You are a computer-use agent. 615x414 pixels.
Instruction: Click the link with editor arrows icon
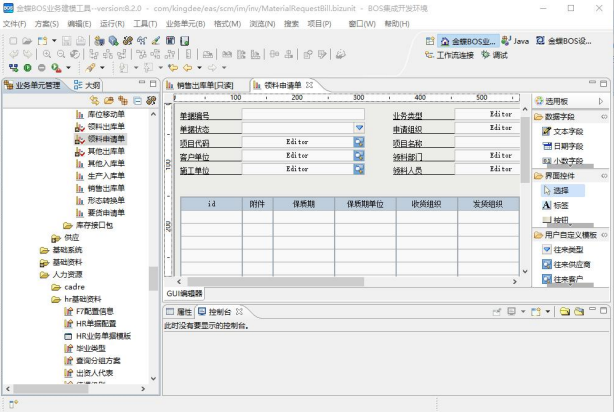[x=95, y=100]
